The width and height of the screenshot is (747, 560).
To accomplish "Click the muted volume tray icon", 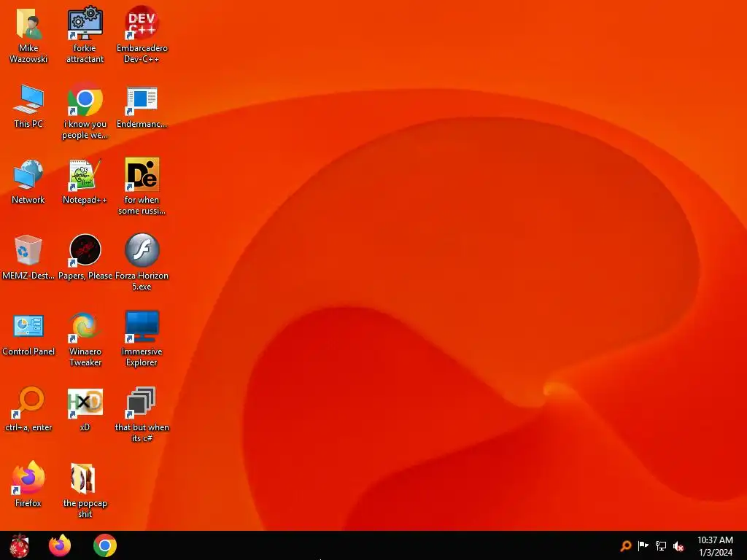I will [x=678, y=546].
